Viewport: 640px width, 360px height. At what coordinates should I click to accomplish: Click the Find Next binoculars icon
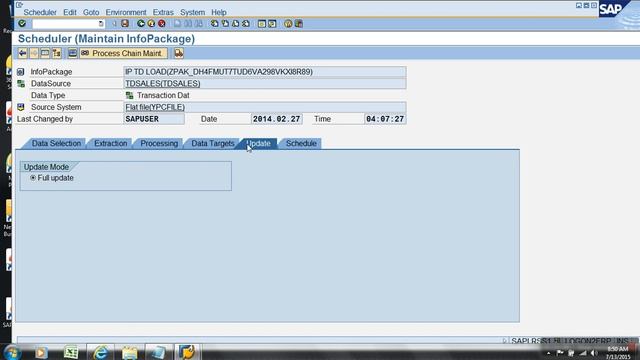pos(199,24)
